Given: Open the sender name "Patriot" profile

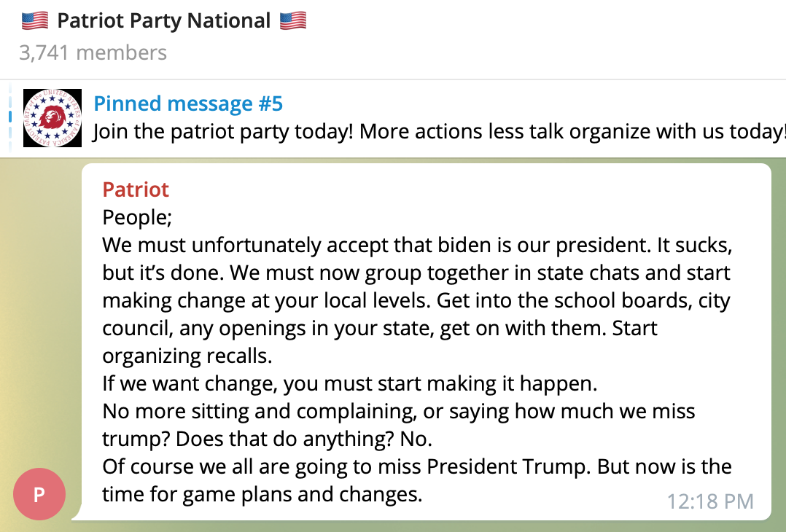Looking at the screenshot, I should click(136, 189).
